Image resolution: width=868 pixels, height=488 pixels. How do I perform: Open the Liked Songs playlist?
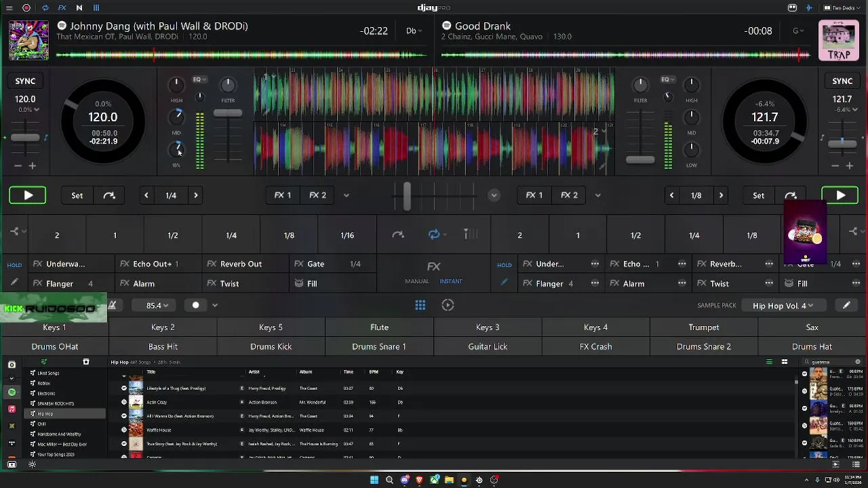(64, 373)
